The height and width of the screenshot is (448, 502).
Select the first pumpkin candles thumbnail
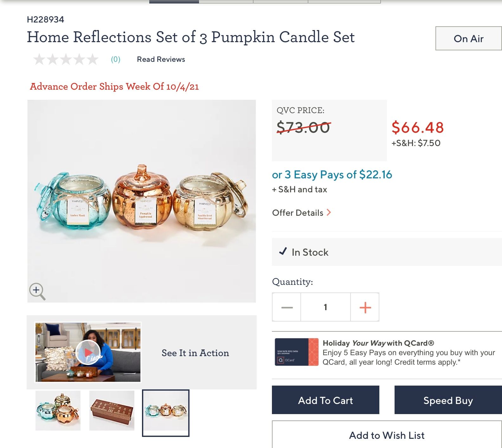pyautogui.click(x=58, y=411)
